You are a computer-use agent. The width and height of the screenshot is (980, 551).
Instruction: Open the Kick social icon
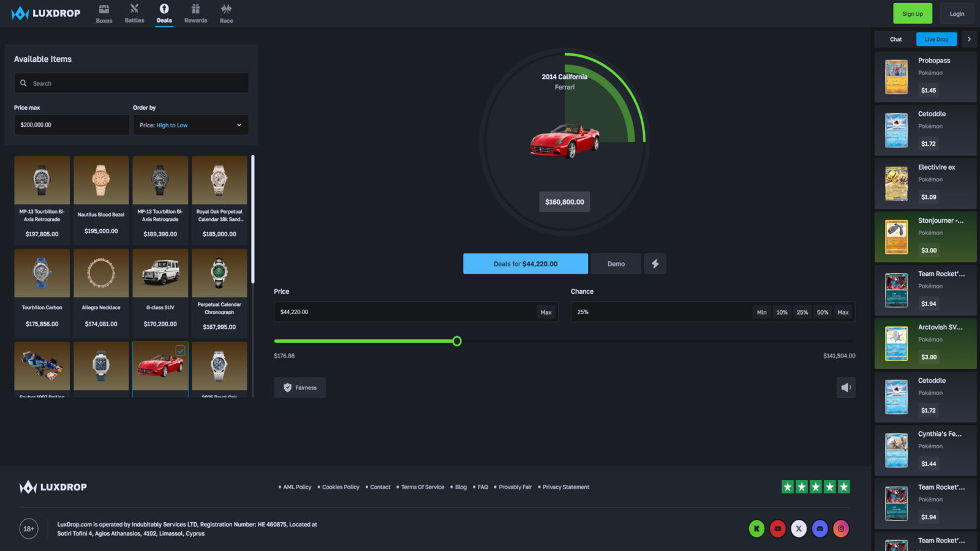756,528
